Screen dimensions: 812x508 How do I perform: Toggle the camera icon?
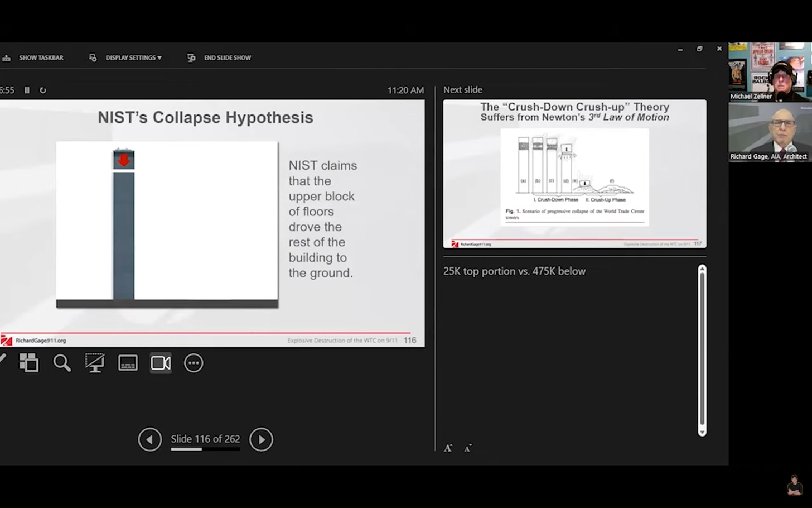coord(161,363)
